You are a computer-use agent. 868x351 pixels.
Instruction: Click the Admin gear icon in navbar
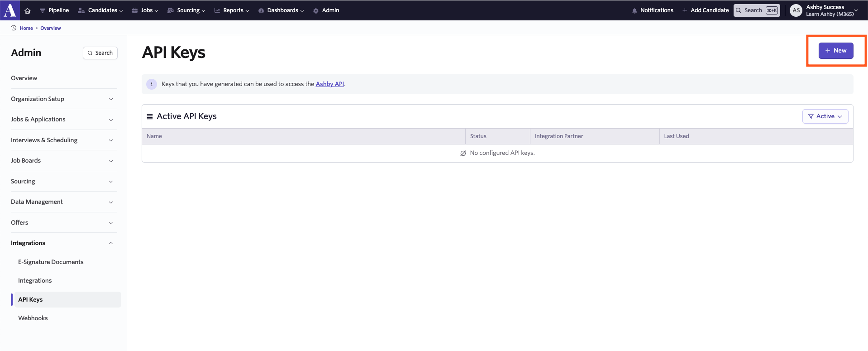click(x=316, y=10)
